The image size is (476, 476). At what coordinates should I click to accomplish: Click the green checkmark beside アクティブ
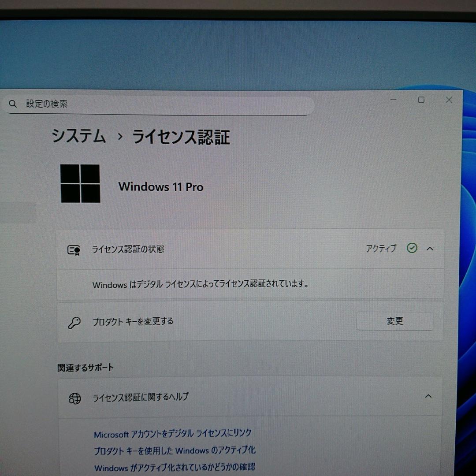click(x=412, y=248)
